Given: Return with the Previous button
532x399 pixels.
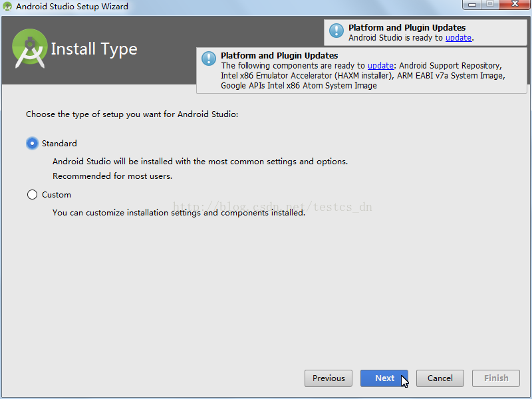Looking at the screenshot, I should [x=329, y=378].
